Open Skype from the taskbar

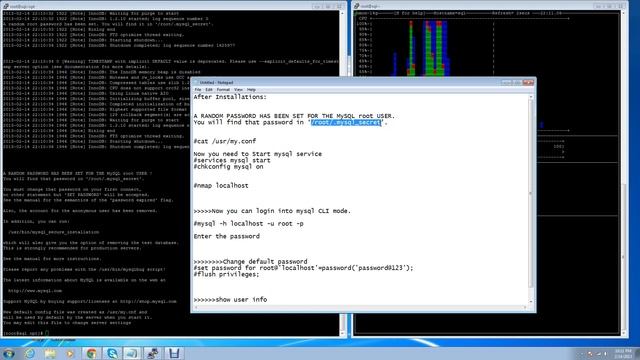112,353
